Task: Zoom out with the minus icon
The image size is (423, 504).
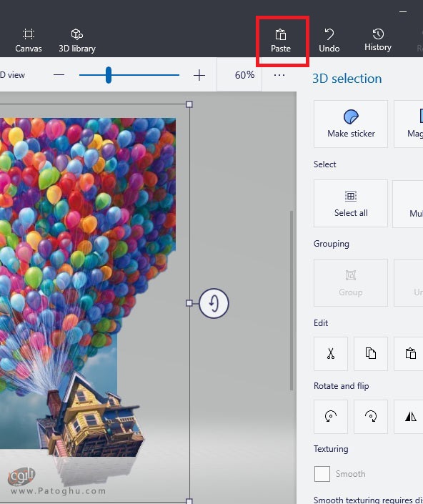Action: tap(59, 75)
